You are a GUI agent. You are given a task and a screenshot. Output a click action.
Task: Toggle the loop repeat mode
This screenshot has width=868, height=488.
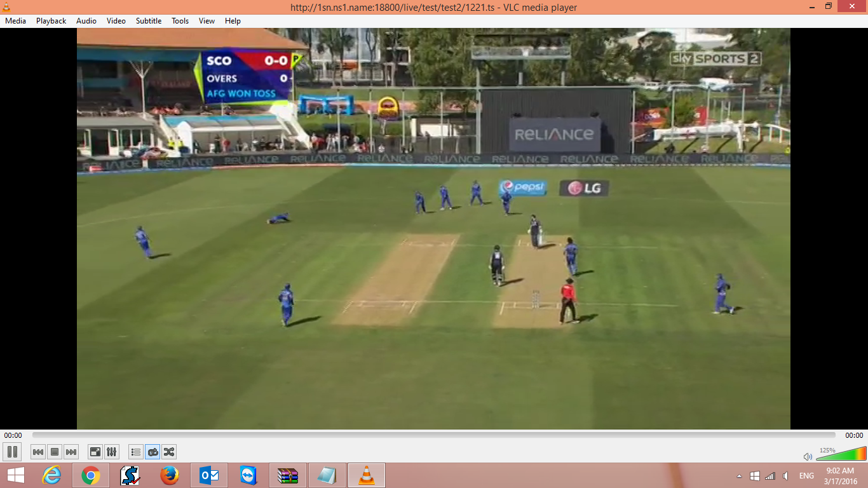pos(153,452)
